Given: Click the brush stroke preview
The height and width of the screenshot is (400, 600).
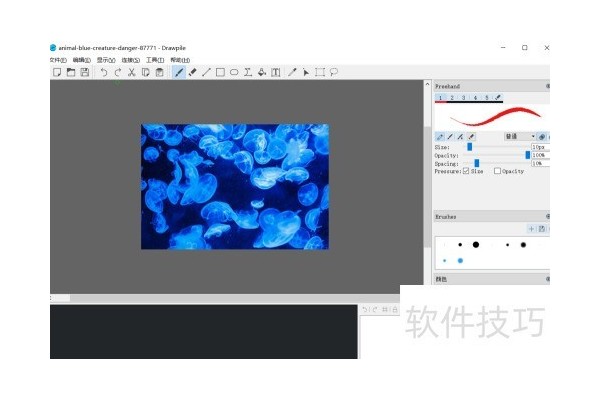Looking at the screenshot, I should tap(492, 117).
